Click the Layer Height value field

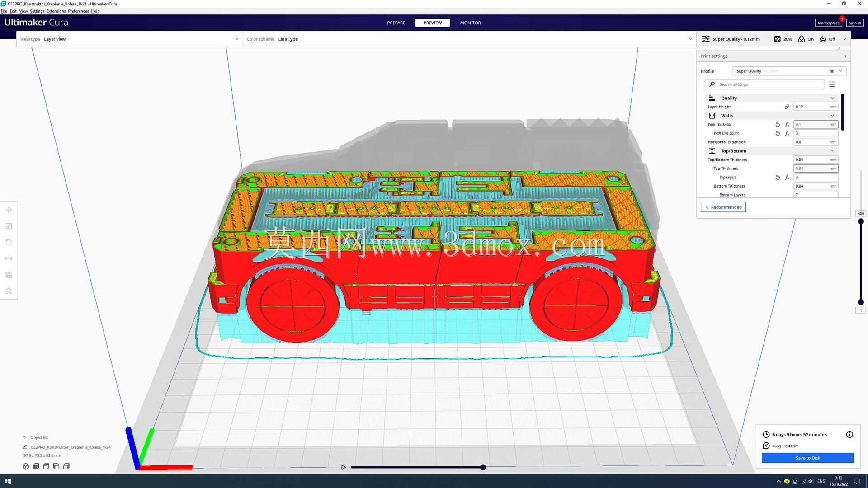(816, 107)
